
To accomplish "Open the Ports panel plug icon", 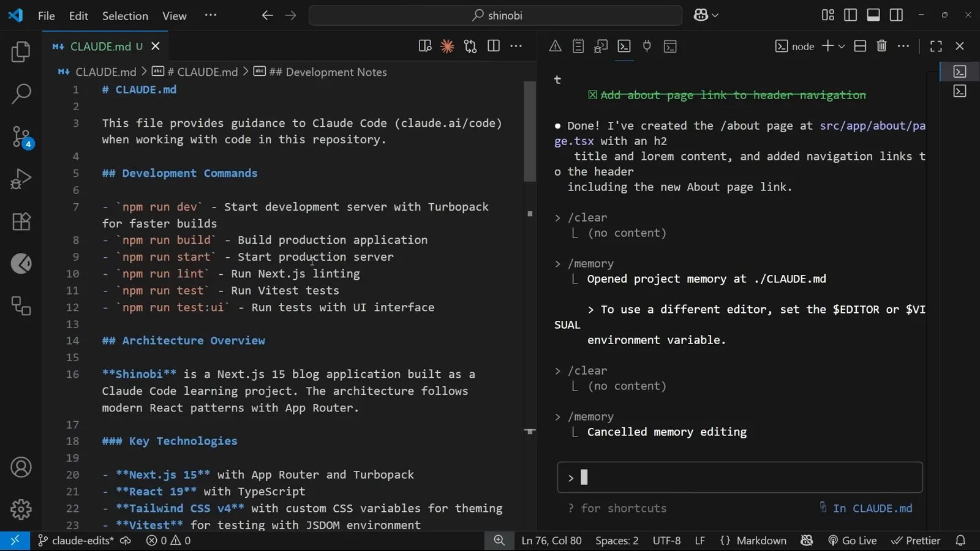I will click(647, 46).
